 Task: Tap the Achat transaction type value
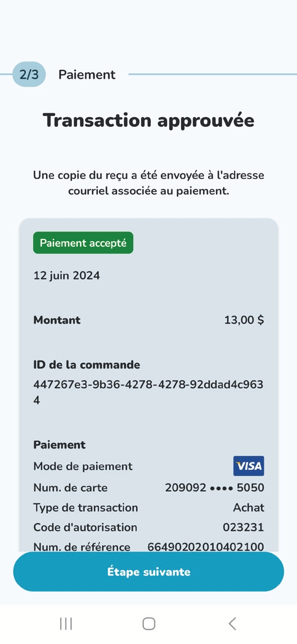pyautogui.click(x=249, y=508)
